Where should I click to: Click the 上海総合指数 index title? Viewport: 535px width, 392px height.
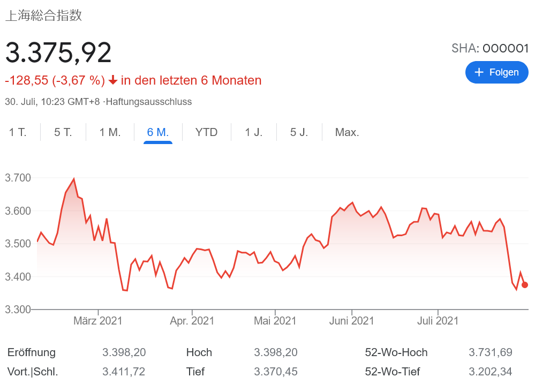point(43,16)
